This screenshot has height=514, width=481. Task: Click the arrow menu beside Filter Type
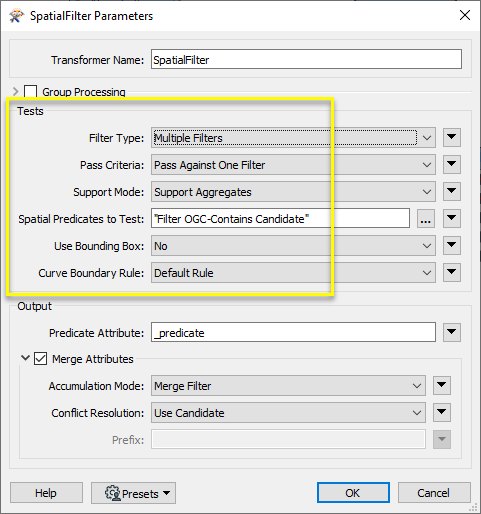pyautogui.click(x=452, y=137)
